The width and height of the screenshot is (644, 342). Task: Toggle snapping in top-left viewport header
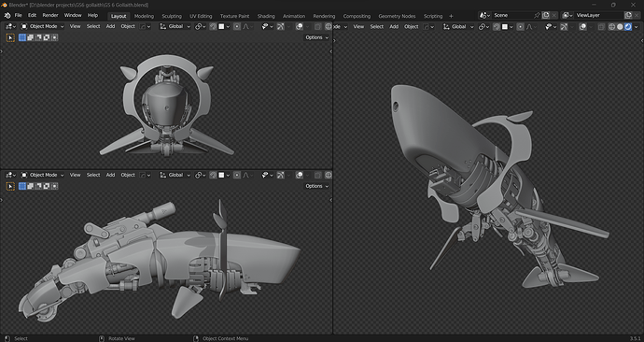tap(213, 26)
